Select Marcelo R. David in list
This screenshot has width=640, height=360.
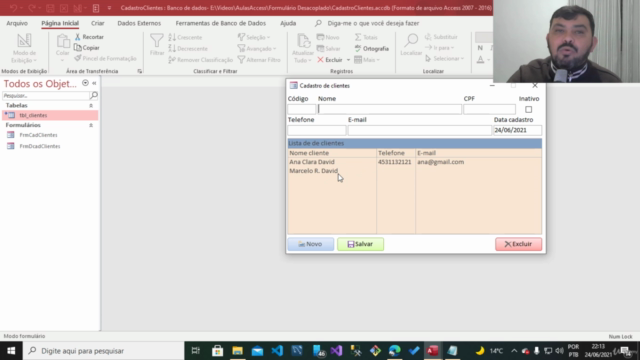click(x=313, y=171)
